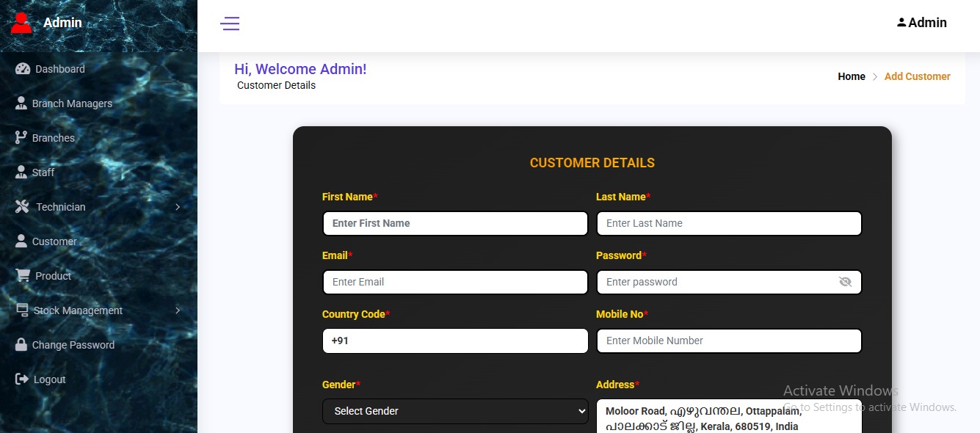Click the Branches git-branch icon
980x433 pixels.
pos(21,138)
